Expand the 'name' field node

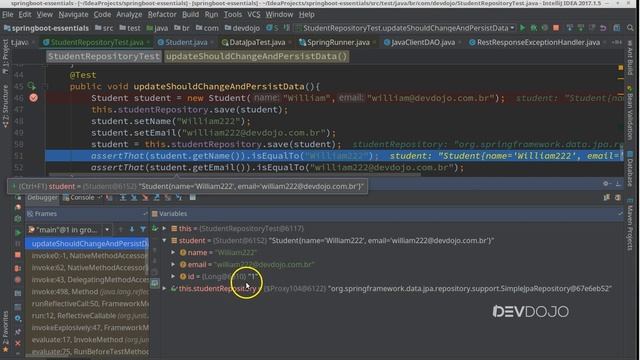point(173,253)
